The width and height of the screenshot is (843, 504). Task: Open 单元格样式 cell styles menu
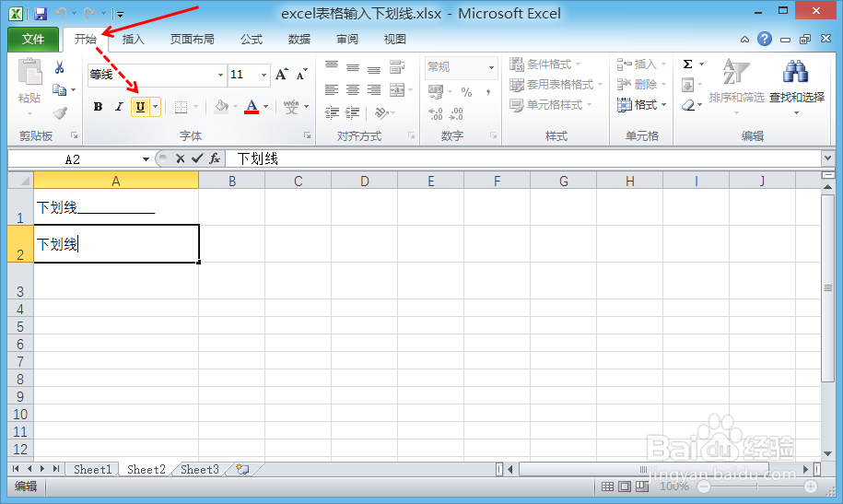pos(551,105)
